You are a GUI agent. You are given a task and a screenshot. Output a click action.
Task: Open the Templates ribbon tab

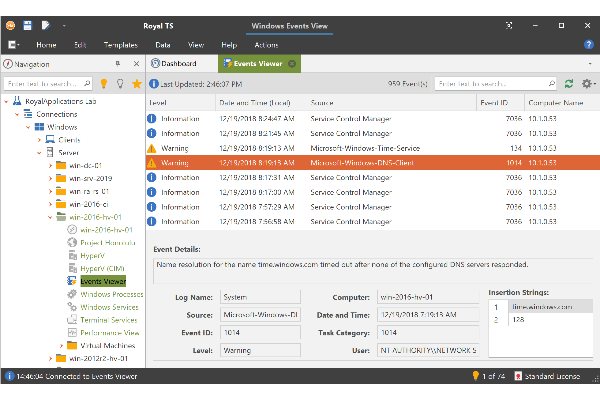[x=120, y=45]
